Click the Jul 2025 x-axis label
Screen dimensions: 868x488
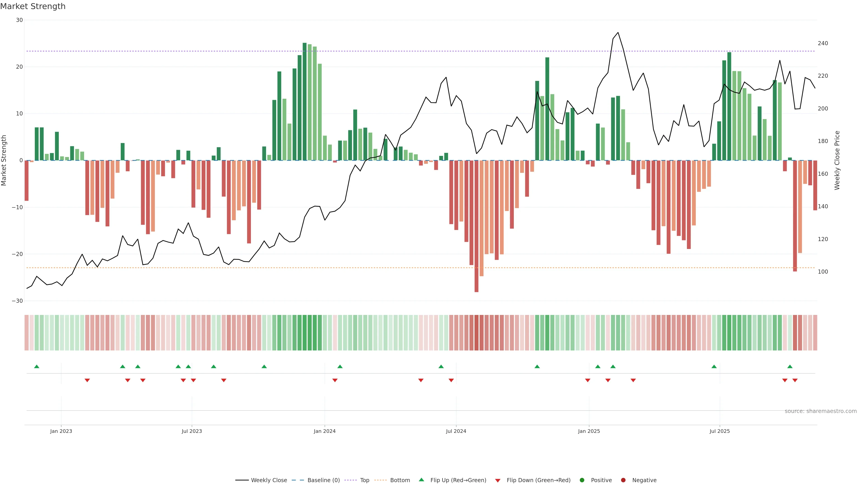pos(719,431)
